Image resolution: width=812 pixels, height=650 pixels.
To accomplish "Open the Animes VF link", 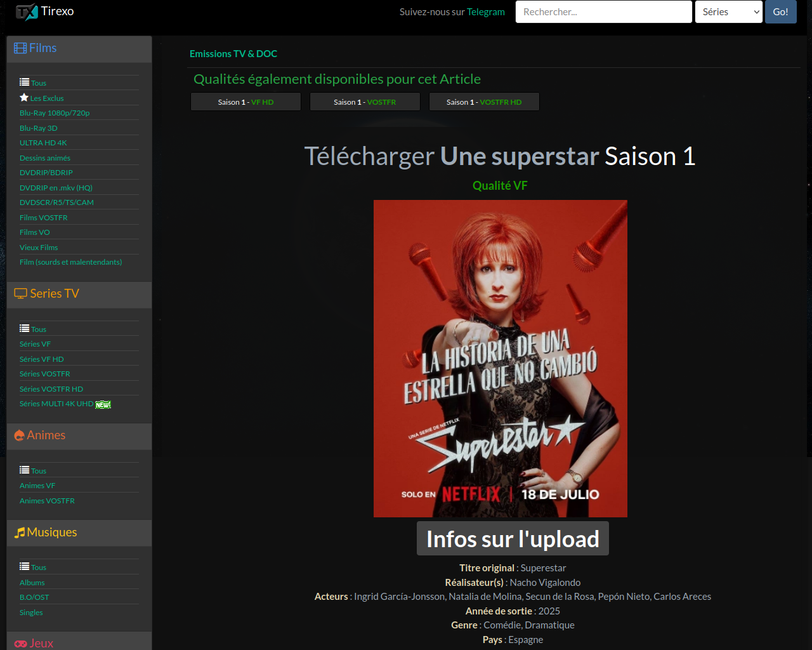I will 37,486.
